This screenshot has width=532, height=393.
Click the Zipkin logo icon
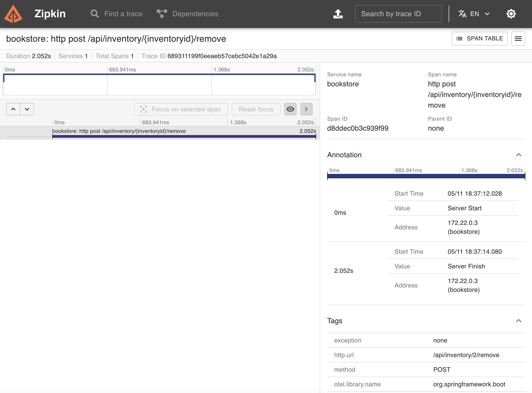pos(13,14)
